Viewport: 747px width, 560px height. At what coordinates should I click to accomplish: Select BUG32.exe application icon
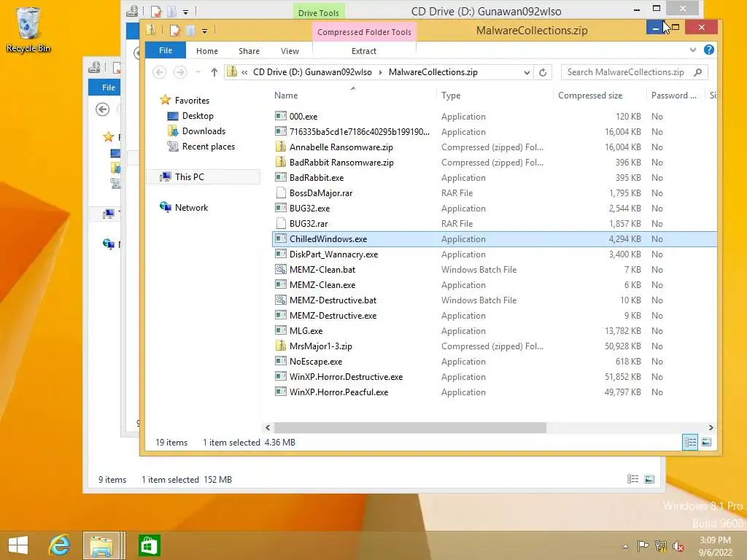pos(281,208)
